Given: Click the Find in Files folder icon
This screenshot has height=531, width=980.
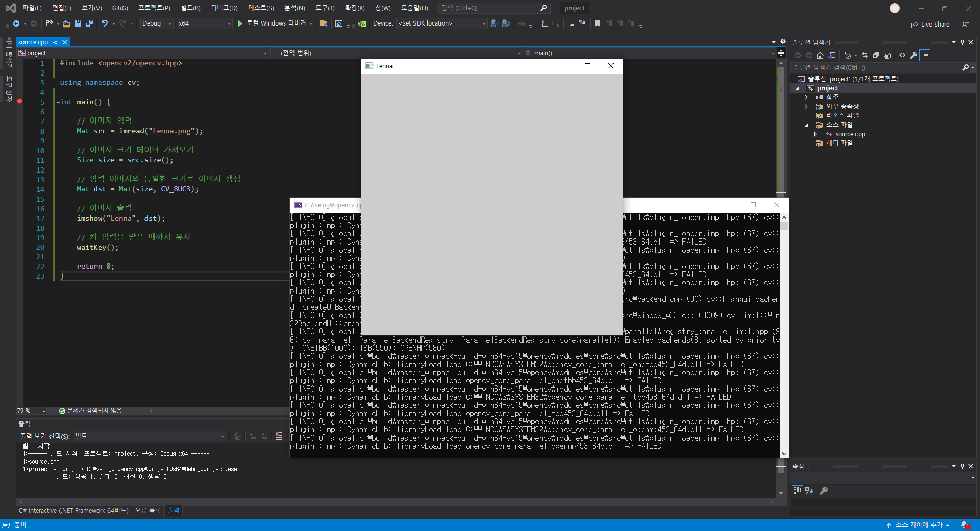Looking at the screenshot, I should pyautogui.click(x=323, y=23).
